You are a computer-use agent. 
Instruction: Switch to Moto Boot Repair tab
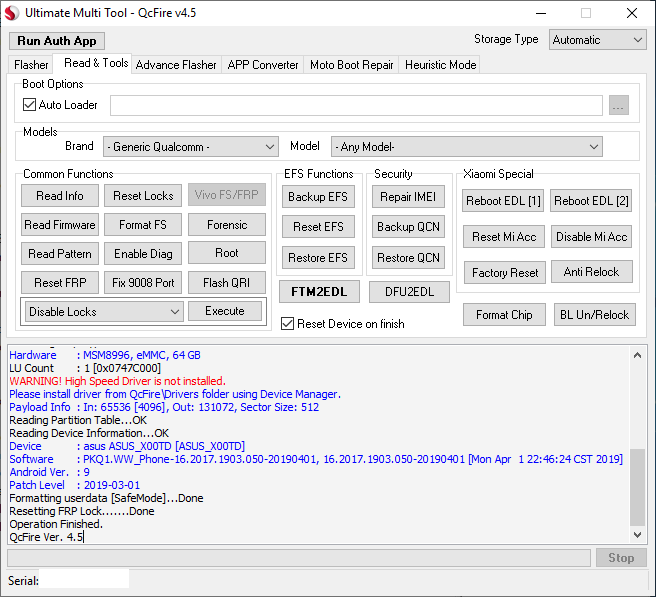click(x=351, y=65)
